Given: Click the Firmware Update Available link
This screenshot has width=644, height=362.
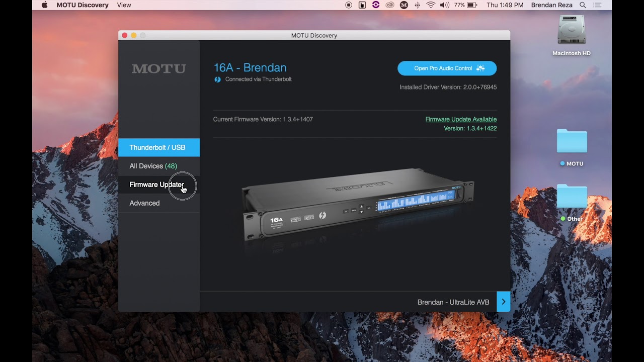Looking at the screenshot, I should coord(461,119).
